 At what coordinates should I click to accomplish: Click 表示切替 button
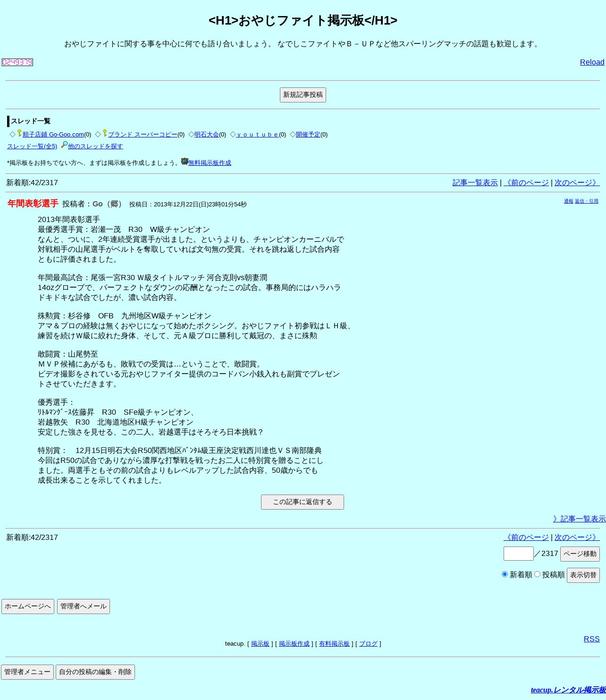583,575
